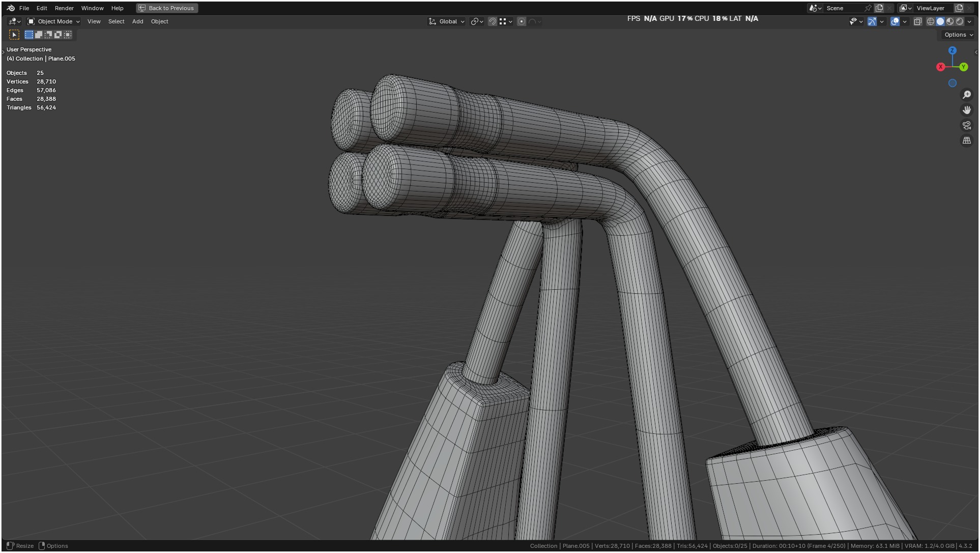Switch to rendered shading
Image resolution: width=980 pixels, height=553 pixels.
[960, 21]
